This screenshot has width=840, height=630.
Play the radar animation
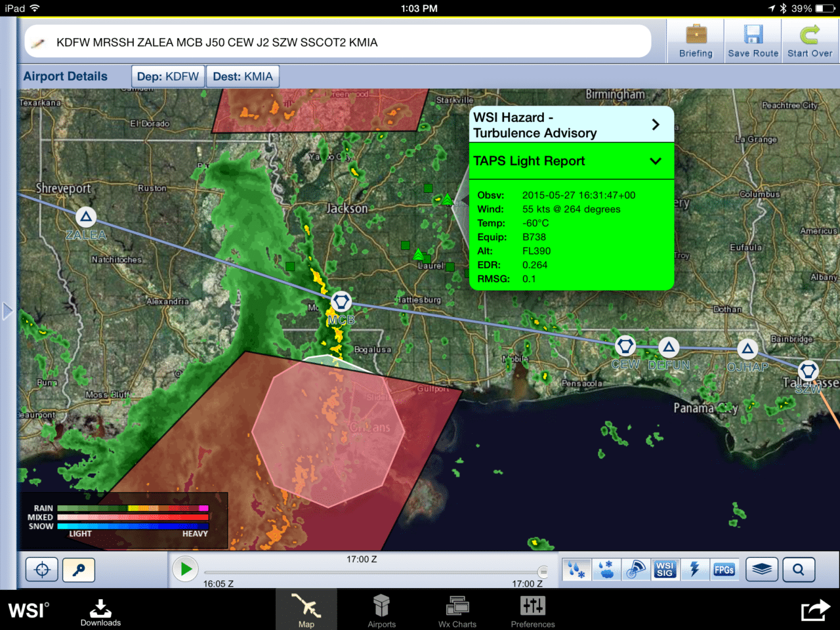pyautogui.click(x=186, y=569)
